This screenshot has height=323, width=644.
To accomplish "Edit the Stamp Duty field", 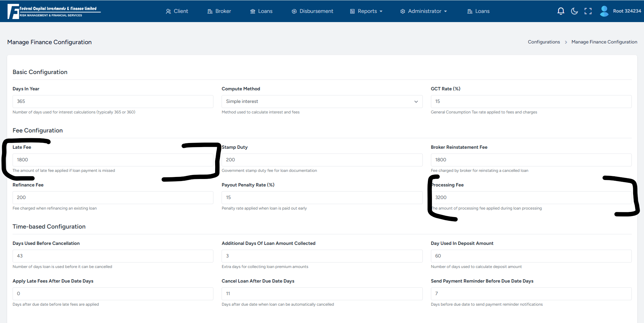I will pos(322,160).
